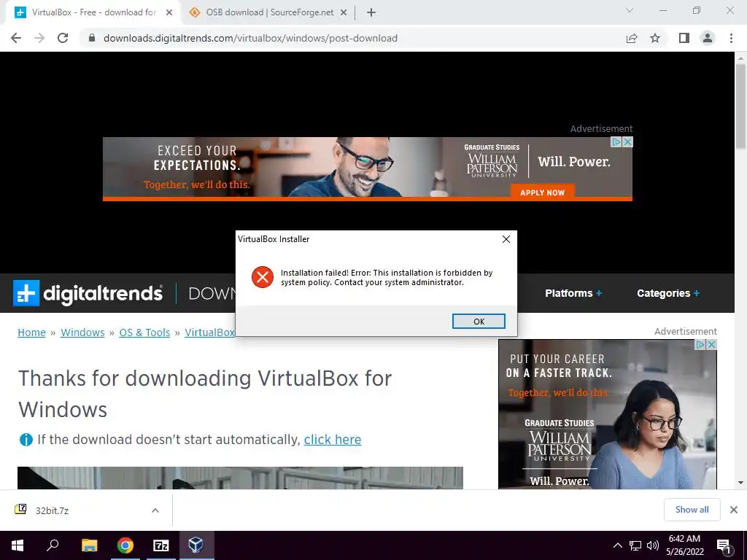Click VirtualBox installer taskbar icon
747x560 pixels.
(196, 545)
